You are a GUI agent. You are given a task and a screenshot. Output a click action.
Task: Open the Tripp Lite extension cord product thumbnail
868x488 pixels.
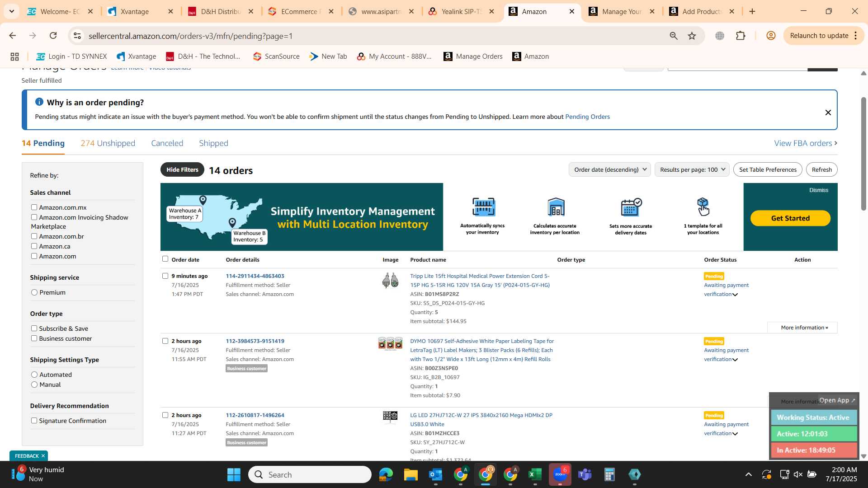(390, 280)
